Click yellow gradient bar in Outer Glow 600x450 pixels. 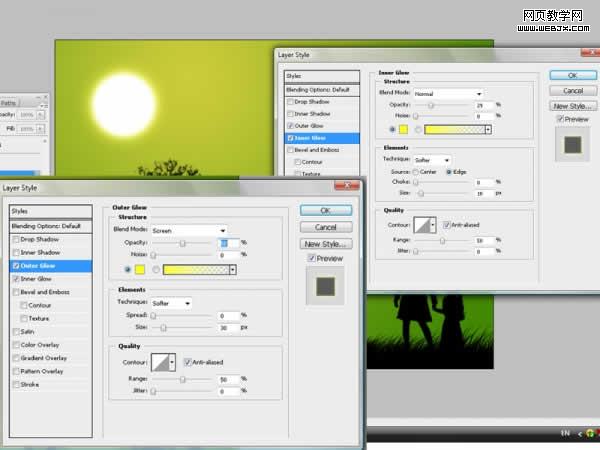tap(196, 270)
